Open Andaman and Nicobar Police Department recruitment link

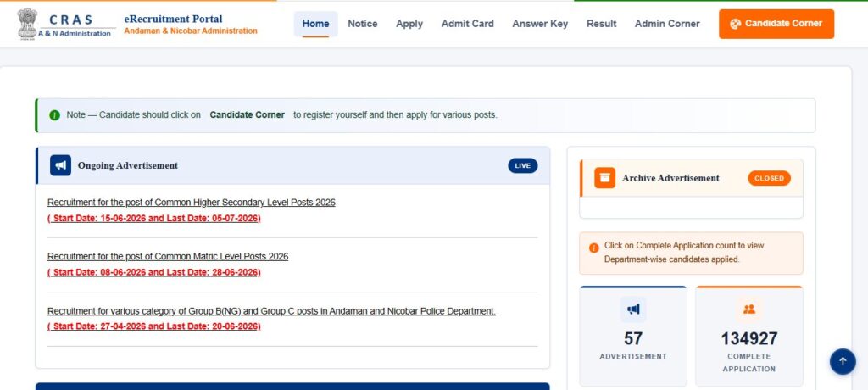[x=272, y=311]
